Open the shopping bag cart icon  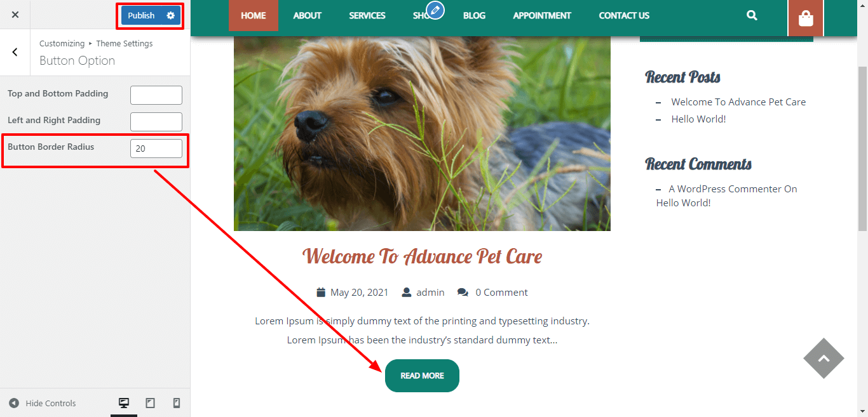[806, 18]
